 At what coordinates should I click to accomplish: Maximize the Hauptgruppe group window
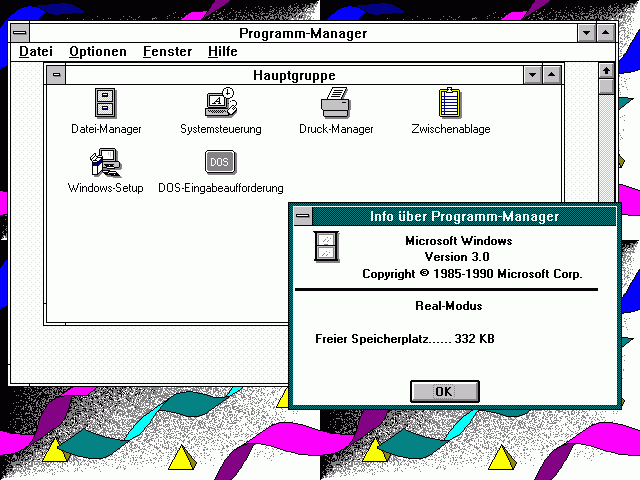point(551,75)
